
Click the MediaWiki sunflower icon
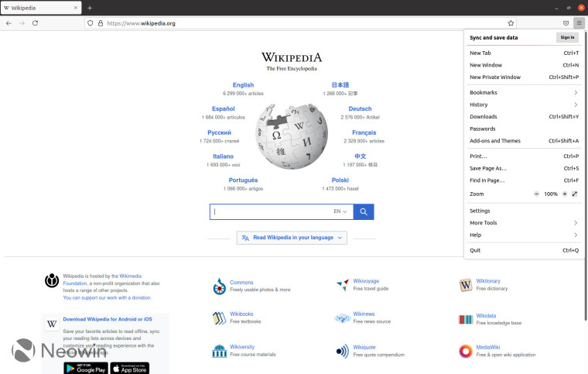point(466,351)
